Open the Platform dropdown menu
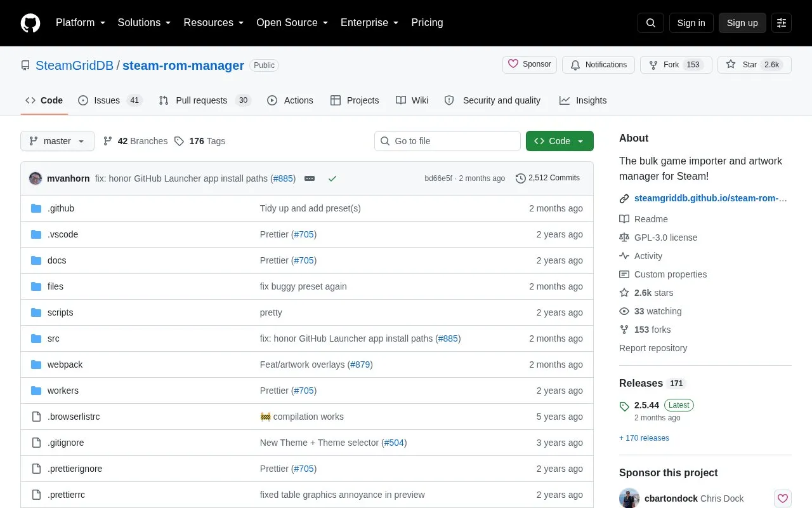The image size is (812, 508). [81, 23]
